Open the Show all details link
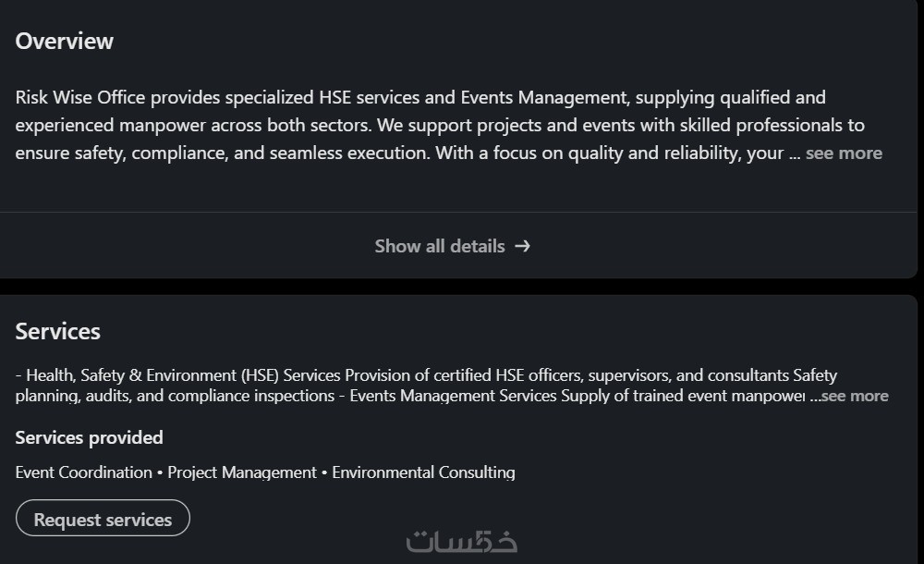The image size is (924, 564). 440,246
